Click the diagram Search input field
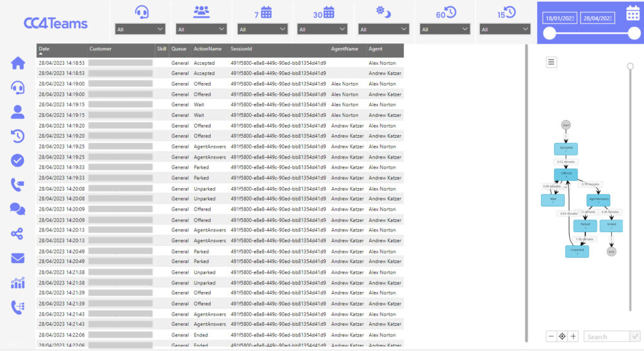The height and width of the screenshot is (351, 644). [606, 337]
